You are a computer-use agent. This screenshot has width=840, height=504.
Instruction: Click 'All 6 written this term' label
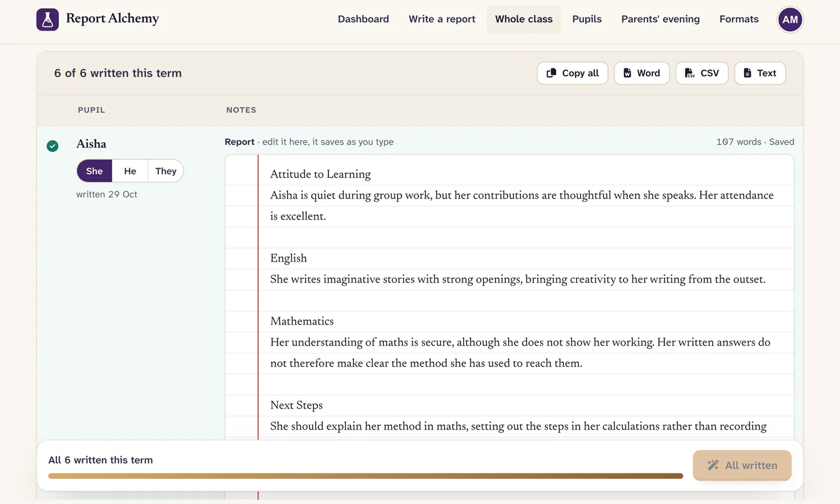tap(101, 460)
